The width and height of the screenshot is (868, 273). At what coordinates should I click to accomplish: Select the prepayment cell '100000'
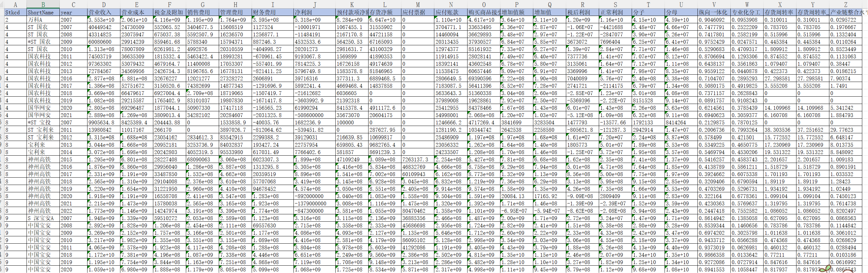[352, 122]
